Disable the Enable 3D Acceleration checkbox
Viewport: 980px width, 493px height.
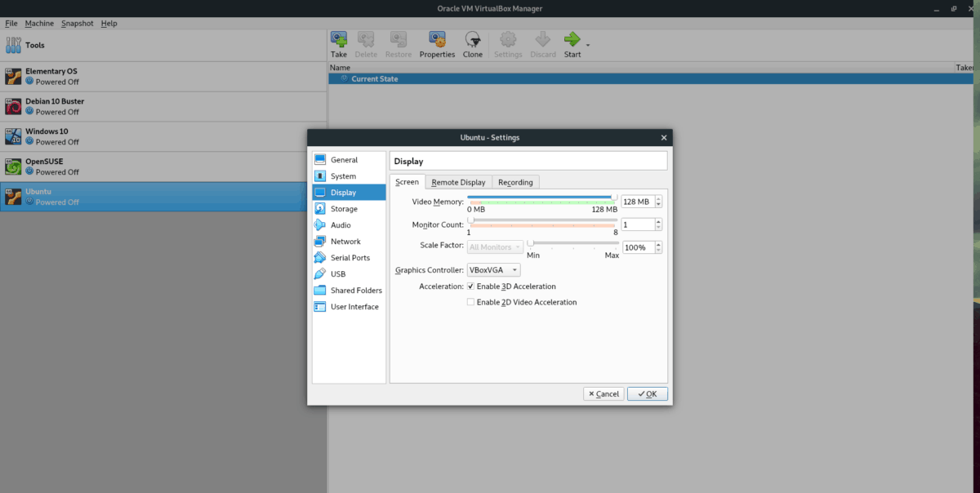tap(470, 286)
